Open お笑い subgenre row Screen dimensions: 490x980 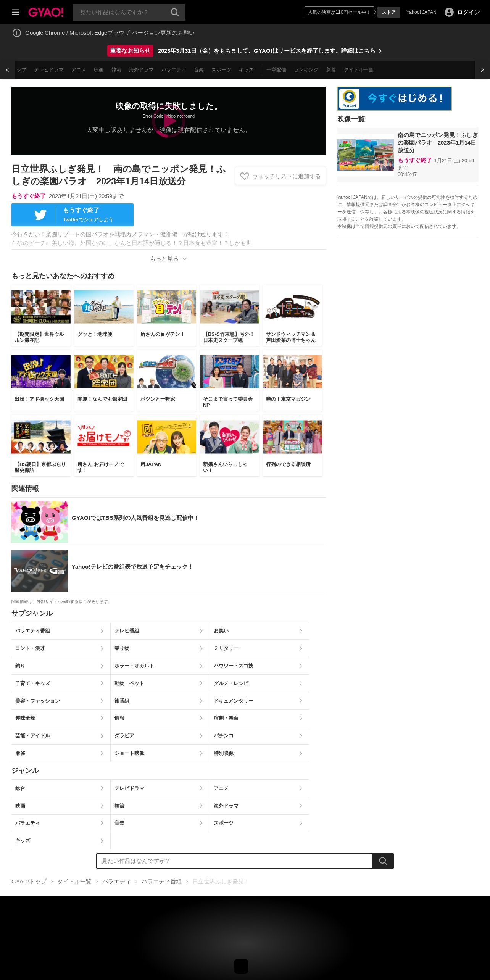(260, 631)
